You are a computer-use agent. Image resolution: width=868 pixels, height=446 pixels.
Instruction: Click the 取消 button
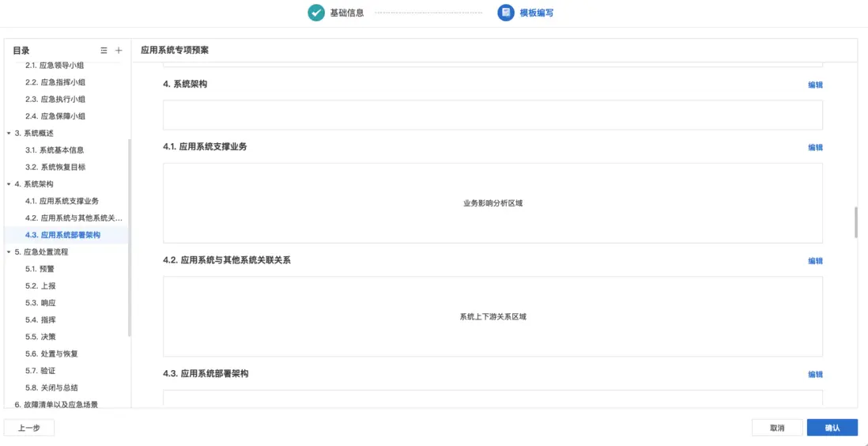pos(777,429)
